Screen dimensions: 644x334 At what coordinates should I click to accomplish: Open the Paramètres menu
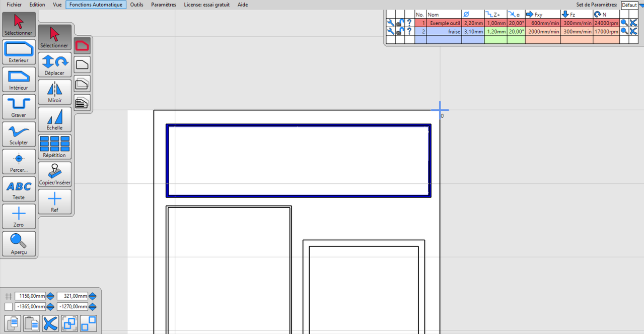click(164, 5)
